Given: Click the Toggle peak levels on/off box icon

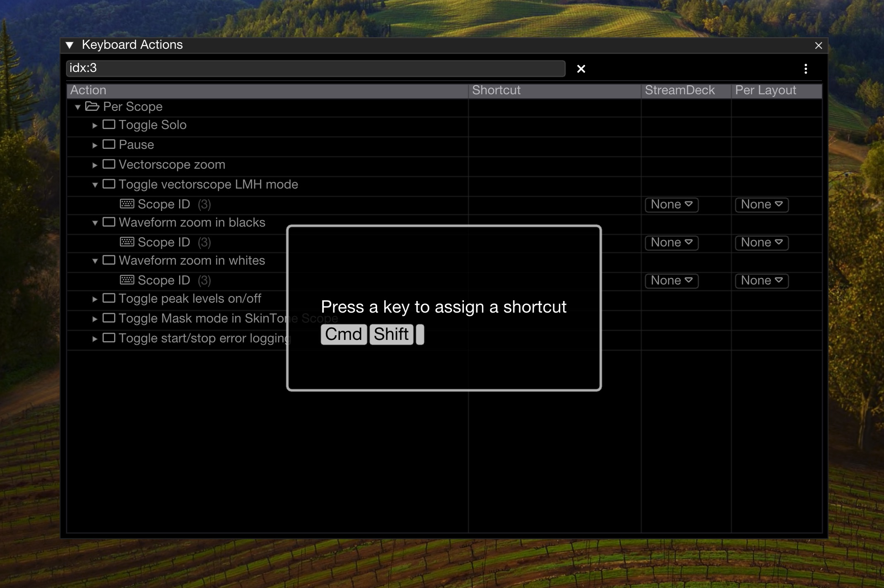Looking at the screenshot, I should coord(109,298).
